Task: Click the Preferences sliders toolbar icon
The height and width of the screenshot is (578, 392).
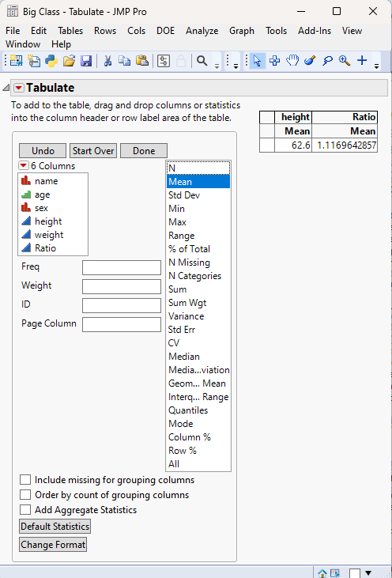Action: [x=164, y=61]
